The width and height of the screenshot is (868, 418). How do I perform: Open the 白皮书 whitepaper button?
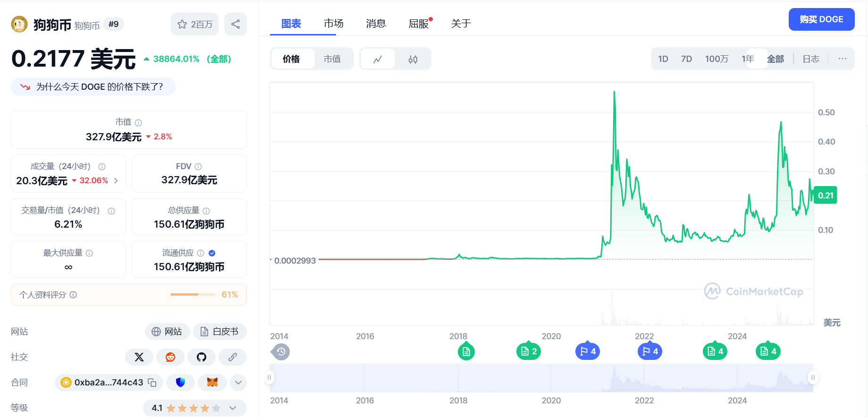219,332
